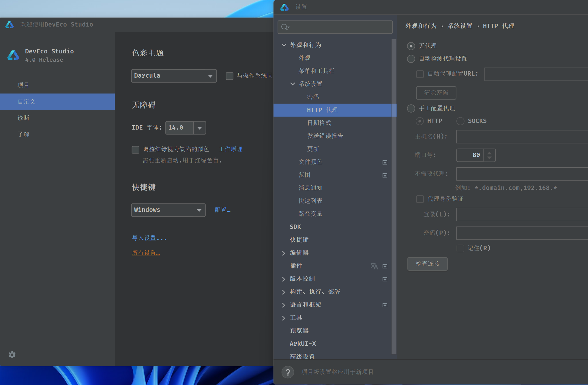Click the project-level icon beside 范围
Image resolution: width=588 pixels, height=385 pixels.
tap(385, 175)
